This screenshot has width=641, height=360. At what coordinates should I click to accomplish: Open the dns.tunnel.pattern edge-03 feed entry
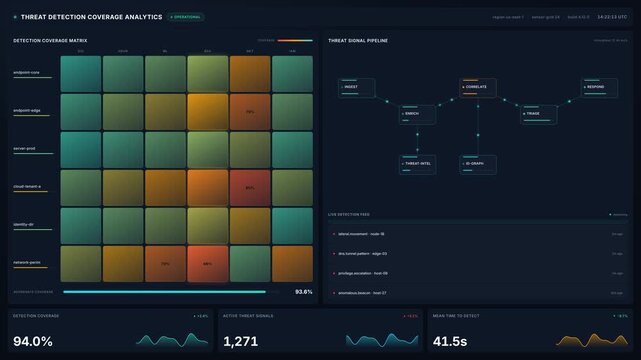coord(478,254)
